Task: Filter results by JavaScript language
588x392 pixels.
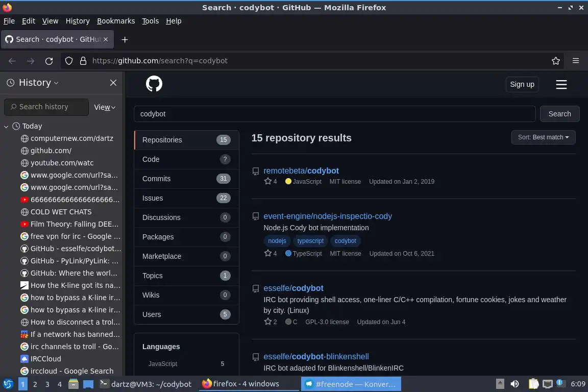Action: [x=186, y=363]
